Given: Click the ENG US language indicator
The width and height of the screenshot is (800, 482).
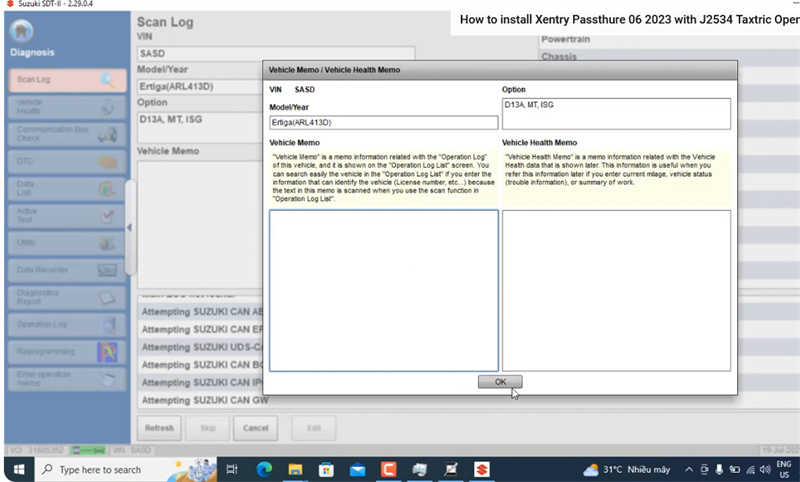Looking at the screenshot, I should 784,469.
